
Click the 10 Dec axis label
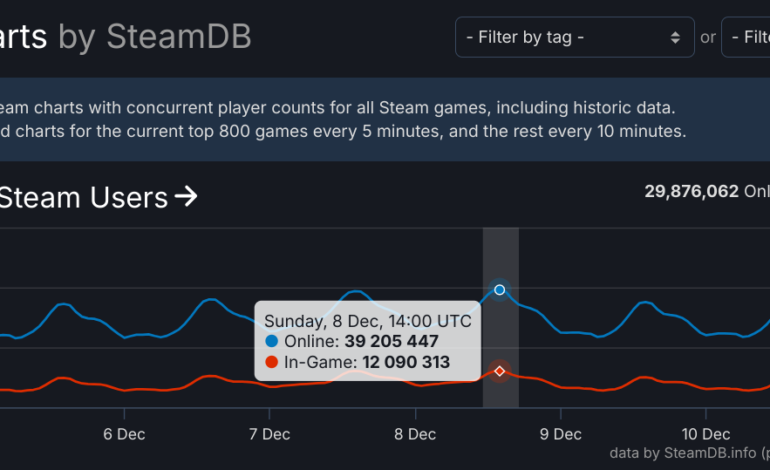(x=705, y=434)
